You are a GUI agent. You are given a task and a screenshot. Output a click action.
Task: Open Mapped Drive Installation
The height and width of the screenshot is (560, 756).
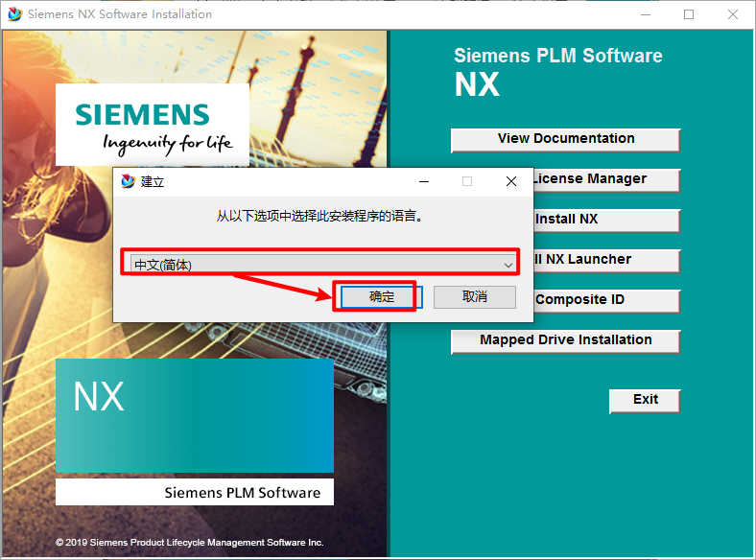click(565, 340)
